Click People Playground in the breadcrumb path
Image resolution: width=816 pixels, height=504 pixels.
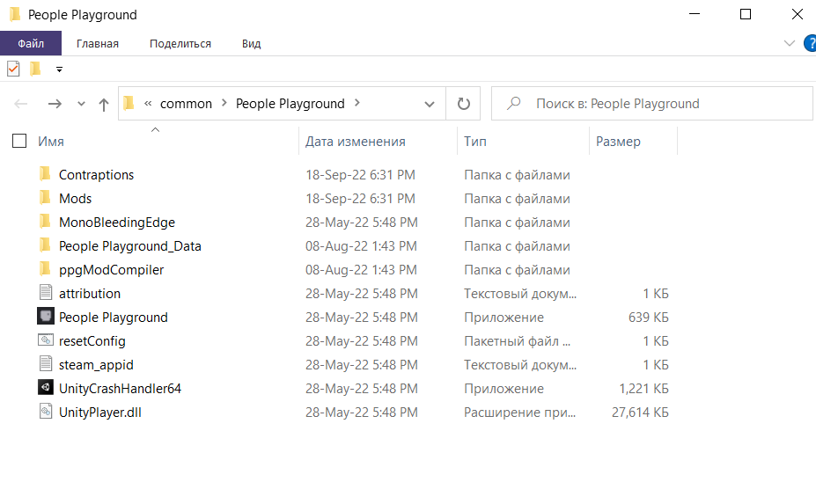(x=290, y=104)
